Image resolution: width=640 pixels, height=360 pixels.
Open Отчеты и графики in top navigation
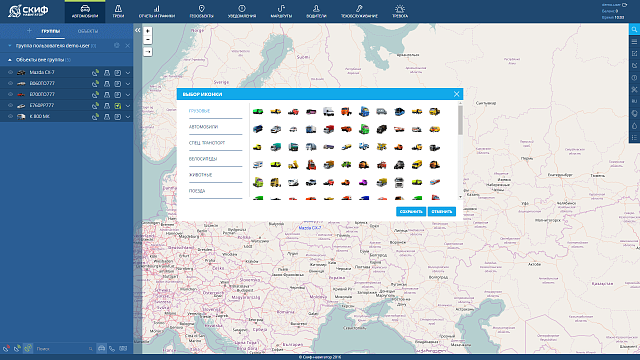pos(157,11)
